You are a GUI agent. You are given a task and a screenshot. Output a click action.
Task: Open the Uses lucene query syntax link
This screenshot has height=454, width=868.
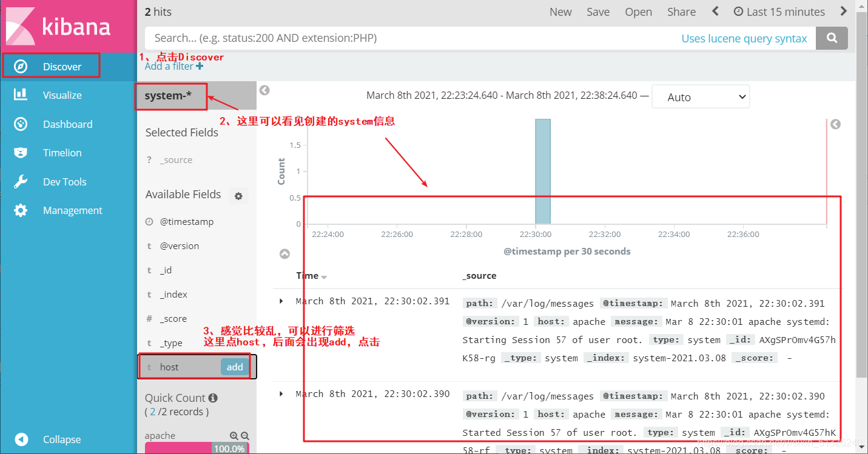tap(744, 38)
